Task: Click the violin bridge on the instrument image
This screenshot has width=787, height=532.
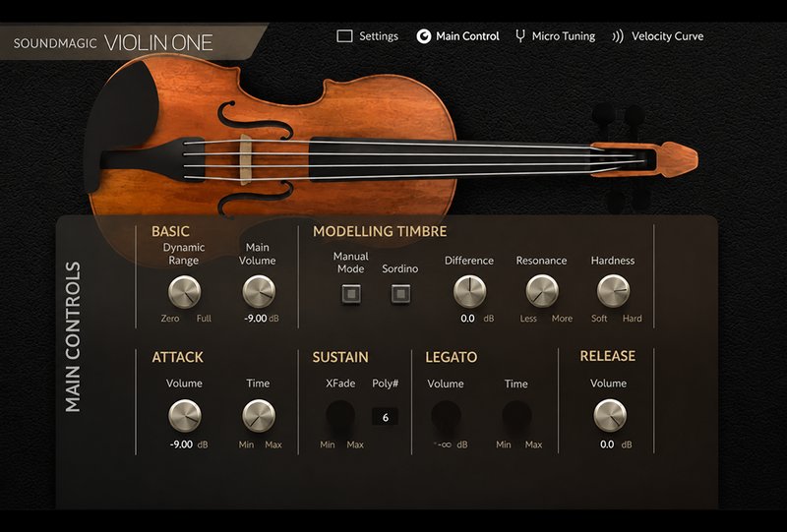Action: pyautogui.click(x=245, y=159)
